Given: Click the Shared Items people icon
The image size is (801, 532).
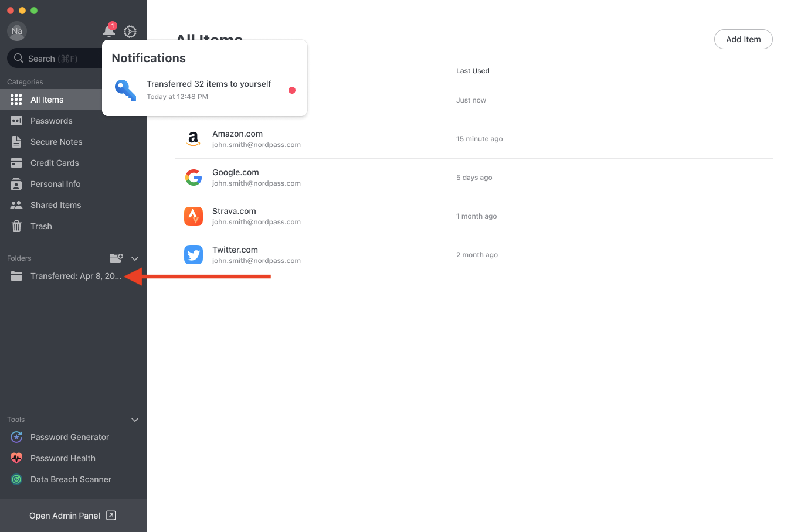Looking at the screenshot, I should pyautogui.click(x=16, y=205).
